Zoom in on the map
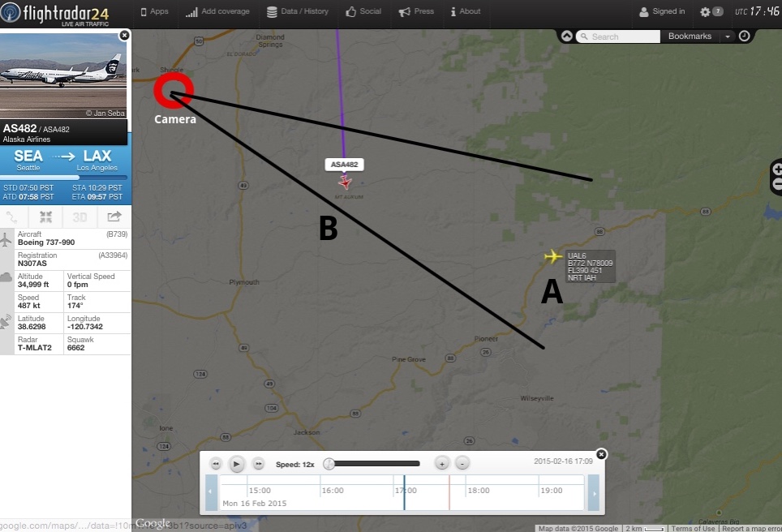Screen dimensions: 782x532 point(777,169)
